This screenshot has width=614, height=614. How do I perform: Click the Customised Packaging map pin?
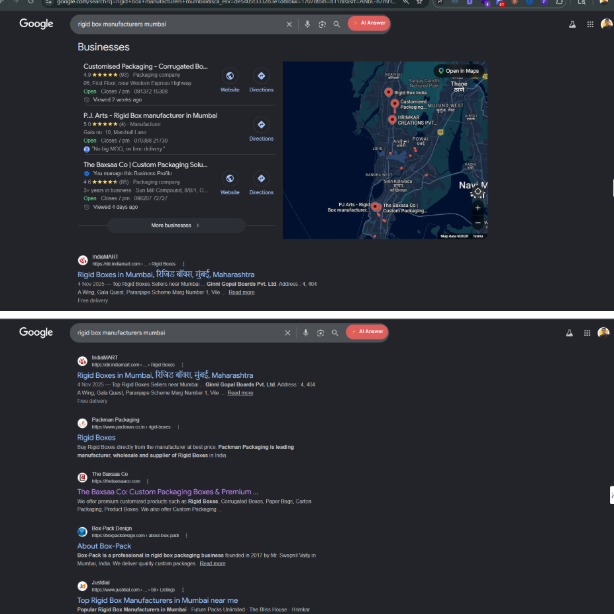[x=395, y=104]
